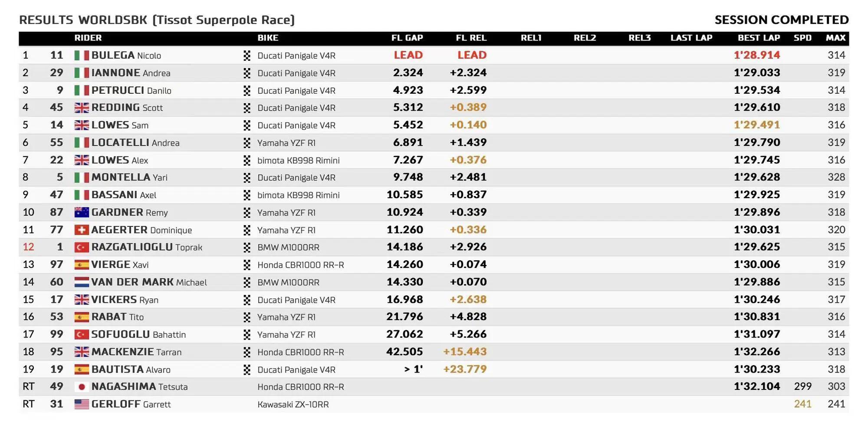
Task: Click the Japanese flag next to Nagashima
Action: click(82, 387)
